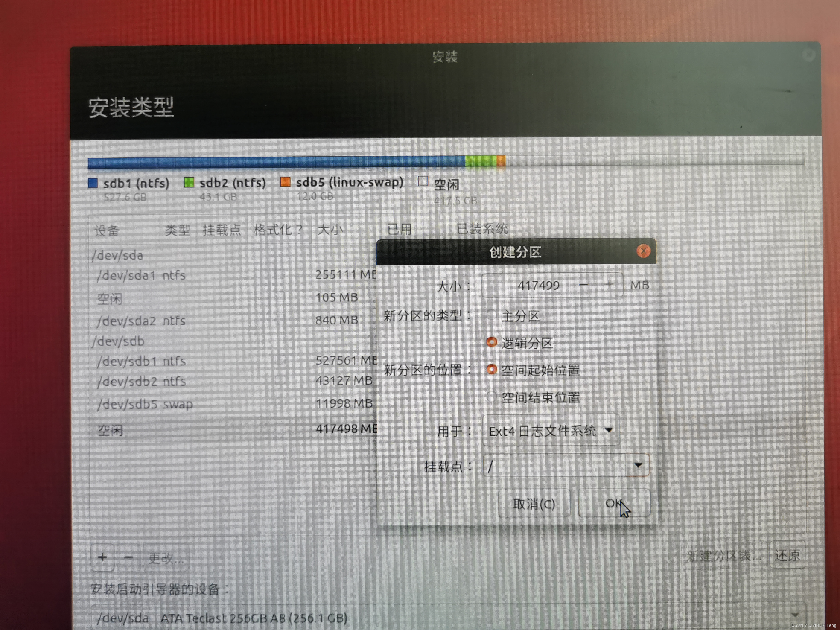Decrease partition size with the minus stepper
The image size is (840, 630).
[x=583, y=285]
